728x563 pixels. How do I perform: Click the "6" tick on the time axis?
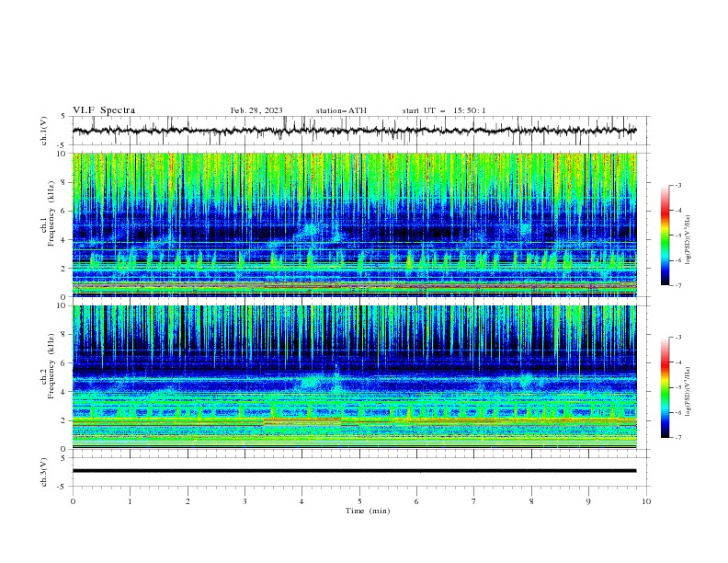click(x=416, y=501)
